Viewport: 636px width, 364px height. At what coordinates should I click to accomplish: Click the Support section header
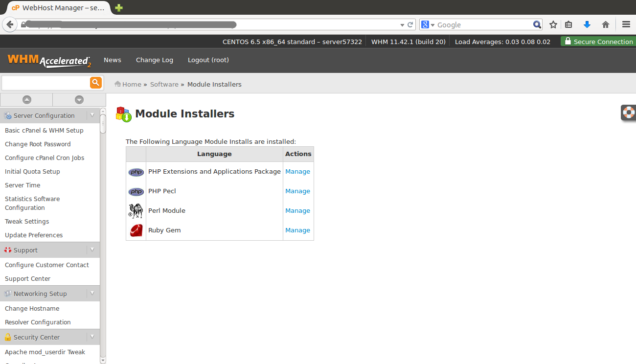pos(50,250)
